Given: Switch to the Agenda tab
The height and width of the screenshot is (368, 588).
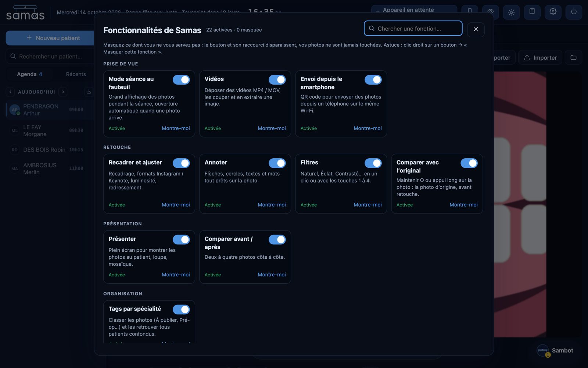Looking at the screenshot, I should coord(29,74).
